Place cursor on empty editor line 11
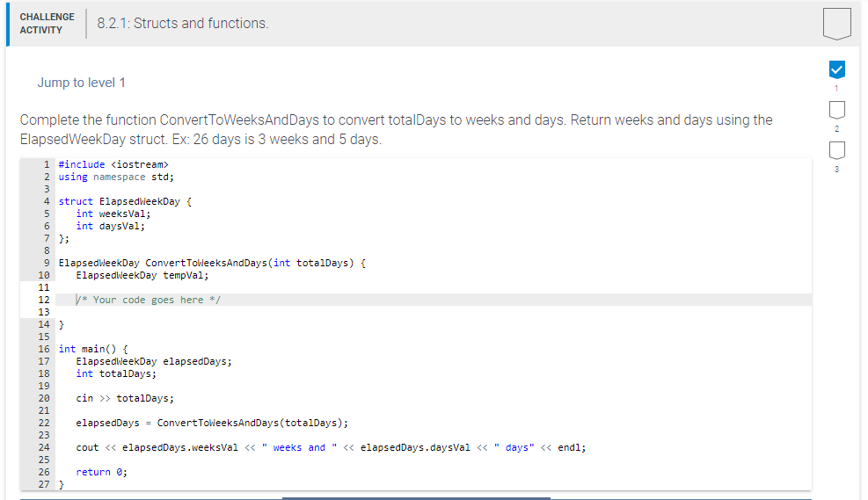The height and width of the screenshot is (500, 868). pos(434,287)
